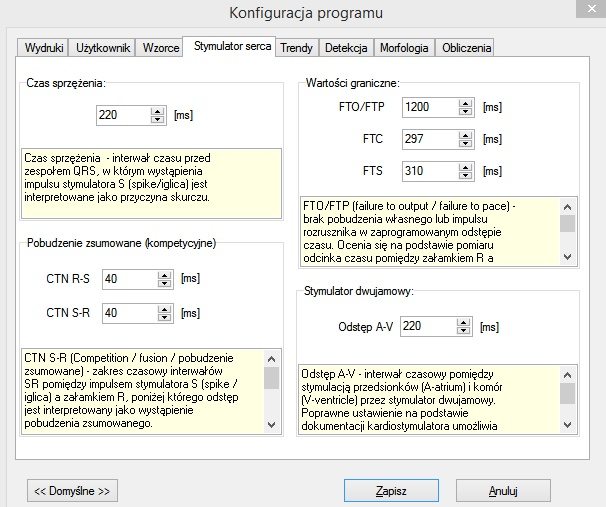
Task: Restore defaults with the Domyślne button
Action: tap(73, 490)
